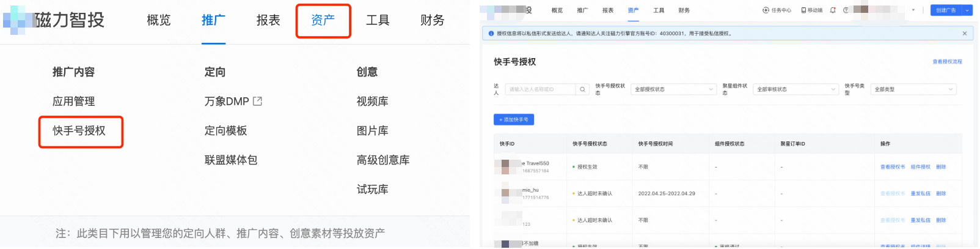The width and height of the screenshot is (980, 249).
Task: Open the 全部授权状态 dropdown
Action: tap(673, 89)
